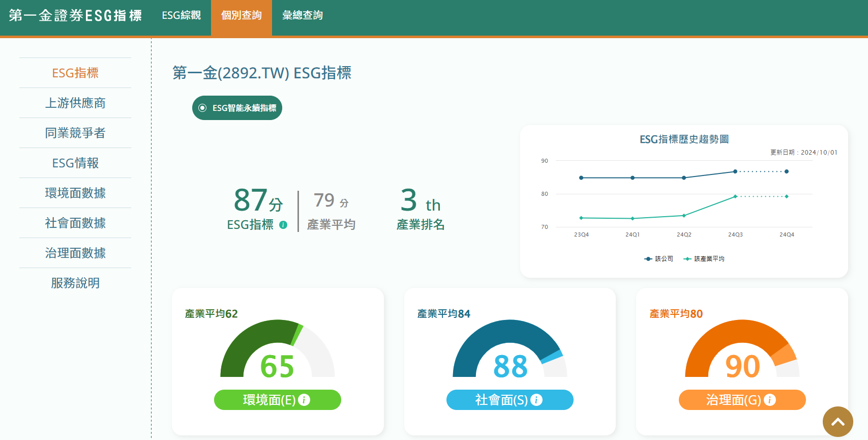Select the 個別查詢 tab

pyautogui.click(x=242, y=15)
